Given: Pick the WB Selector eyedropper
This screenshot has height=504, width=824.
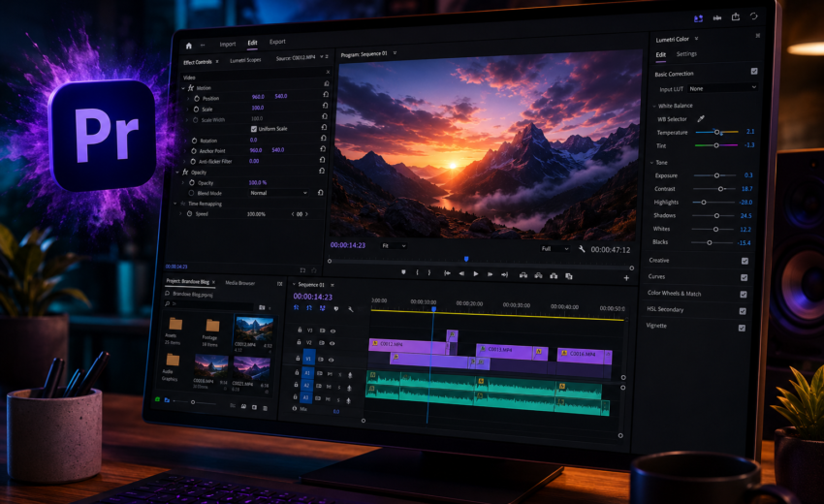Looking at the screenshot, I should (701, 119).
